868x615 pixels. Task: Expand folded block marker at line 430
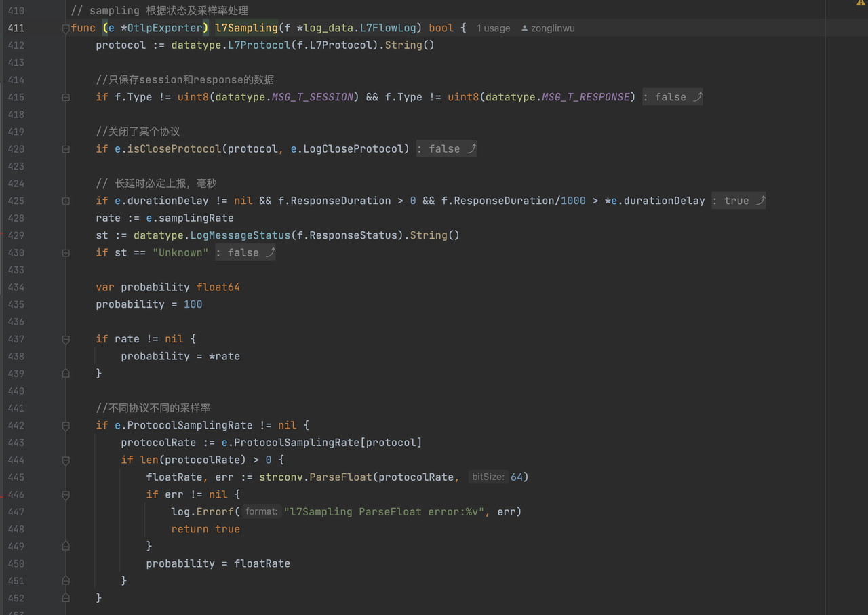66,253
